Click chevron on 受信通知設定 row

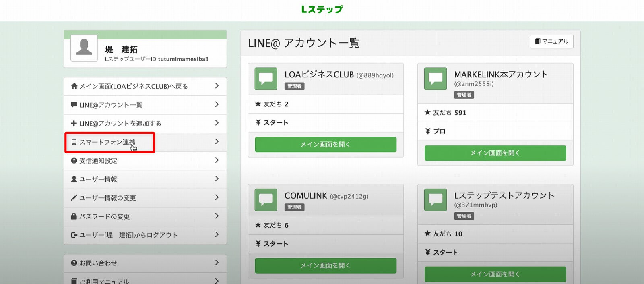217,160
